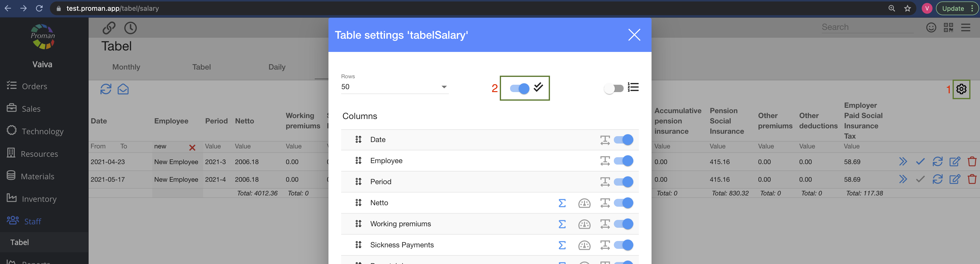Screen dimensions: 980x264
Task: Go to Inventory in the sidebar
Action: tap(39, 199)
